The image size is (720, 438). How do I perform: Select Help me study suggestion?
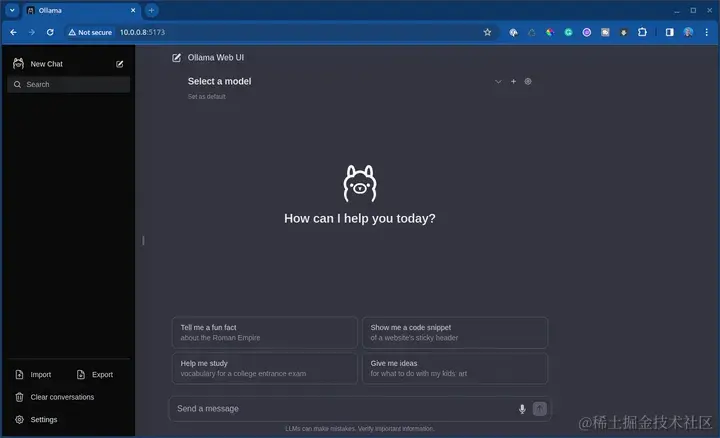265,368
